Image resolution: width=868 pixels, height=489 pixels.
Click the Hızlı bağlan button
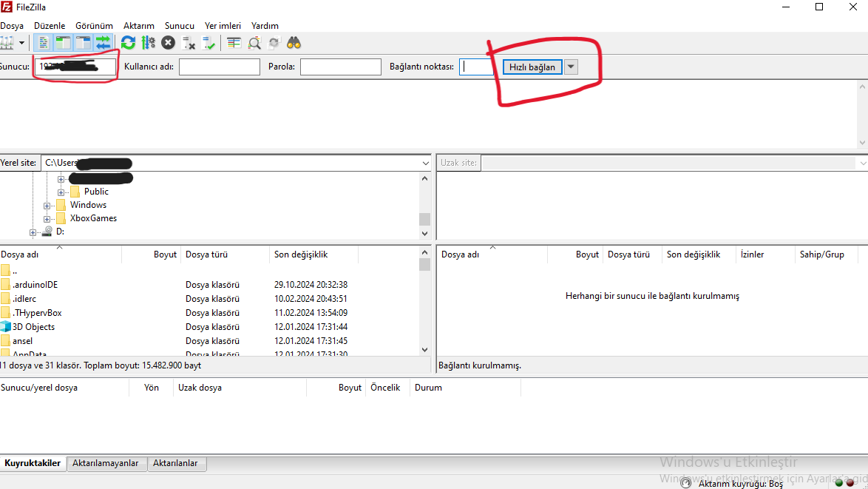[x=532, y=67]
